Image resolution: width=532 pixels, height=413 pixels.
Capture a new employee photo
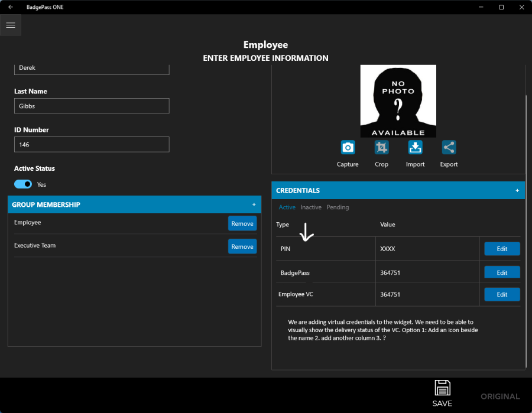tap(348, 148)
